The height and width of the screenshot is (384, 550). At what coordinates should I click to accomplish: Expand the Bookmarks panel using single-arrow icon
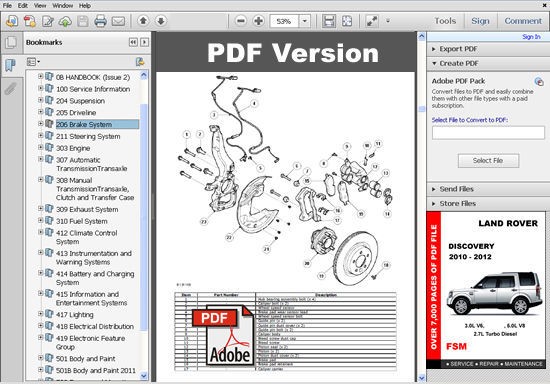point(144,42)
